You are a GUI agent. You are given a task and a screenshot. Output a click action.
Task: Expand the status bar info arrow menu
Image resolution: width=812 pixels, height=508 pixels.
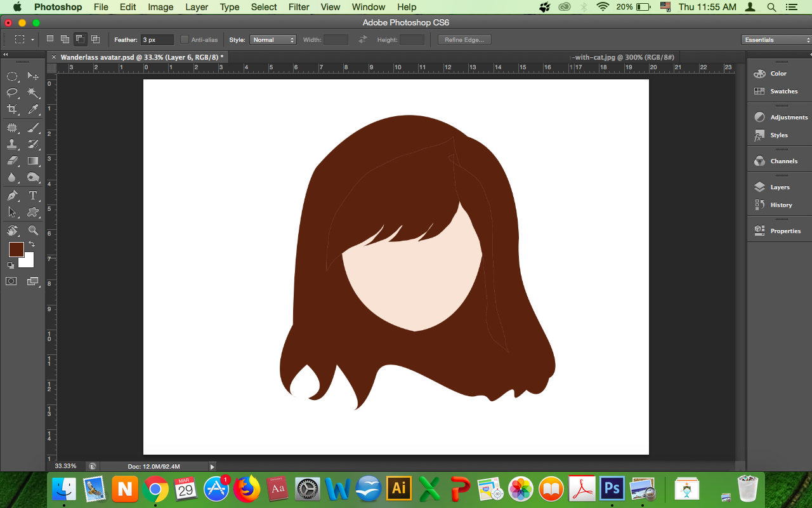pyautogui.click(x=213, y=467)
